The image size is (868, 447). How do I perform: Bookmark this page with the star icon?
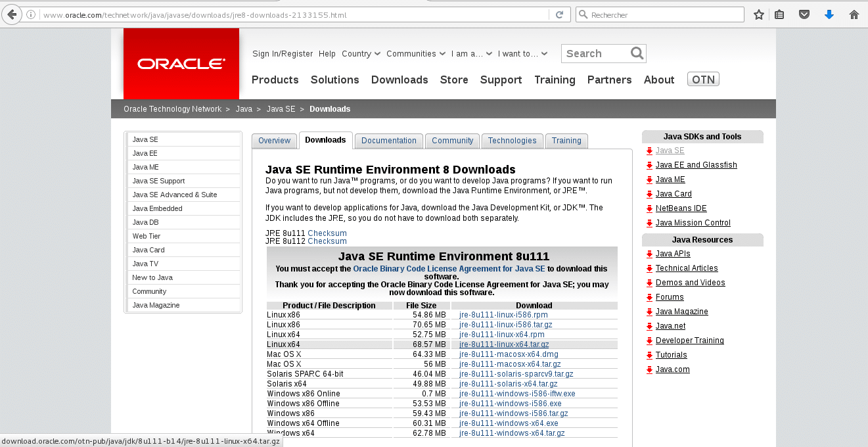(759, 14)
